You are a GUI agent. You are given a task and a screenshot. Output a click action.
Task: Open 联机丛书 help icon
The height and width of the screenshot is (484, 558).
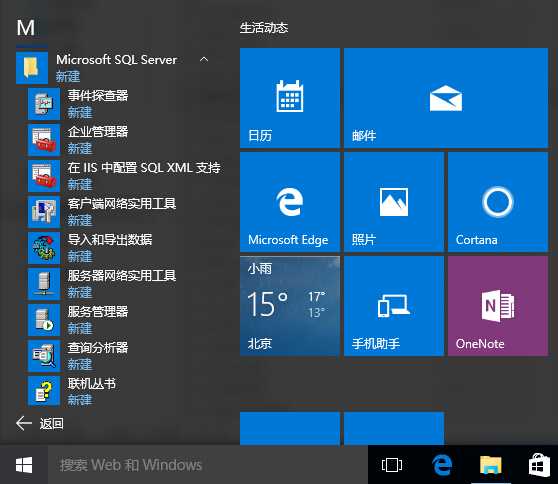coord(44,390)
